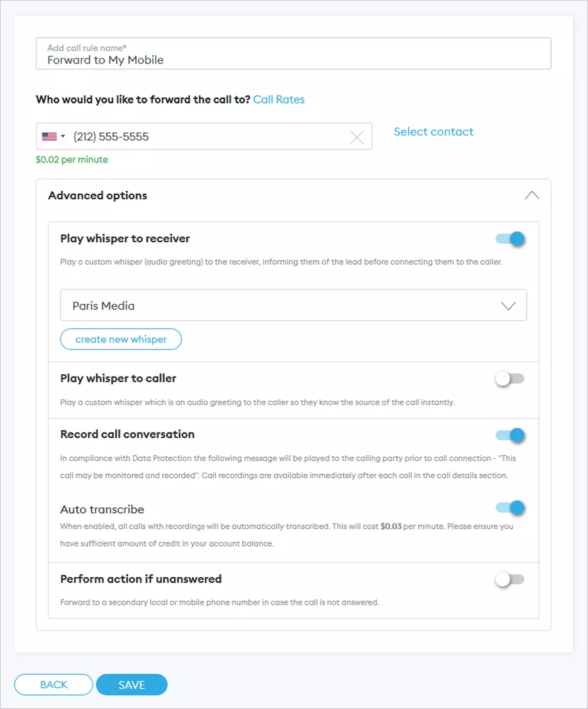The width and height of the screenshot is (588, 709).
Task: Disable the Auto transcribe switch
Action: 510,508
